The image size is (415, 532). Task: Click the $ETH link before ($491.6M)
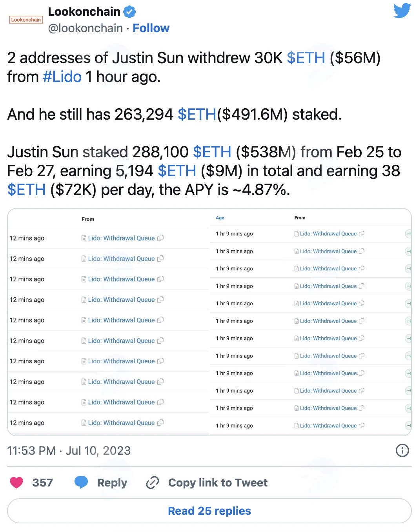[x=197, y=115]
